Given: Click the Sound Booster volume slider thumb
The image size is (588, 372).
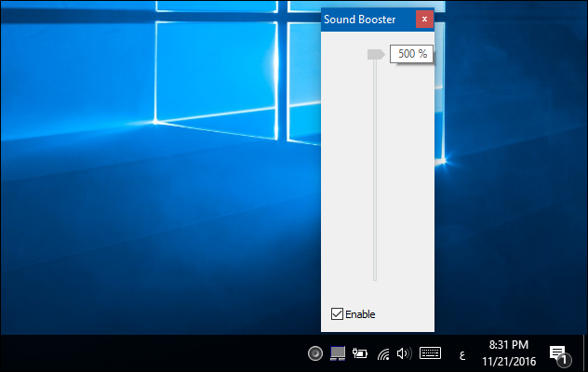Looking at the screenshot, I should point(376,55).
